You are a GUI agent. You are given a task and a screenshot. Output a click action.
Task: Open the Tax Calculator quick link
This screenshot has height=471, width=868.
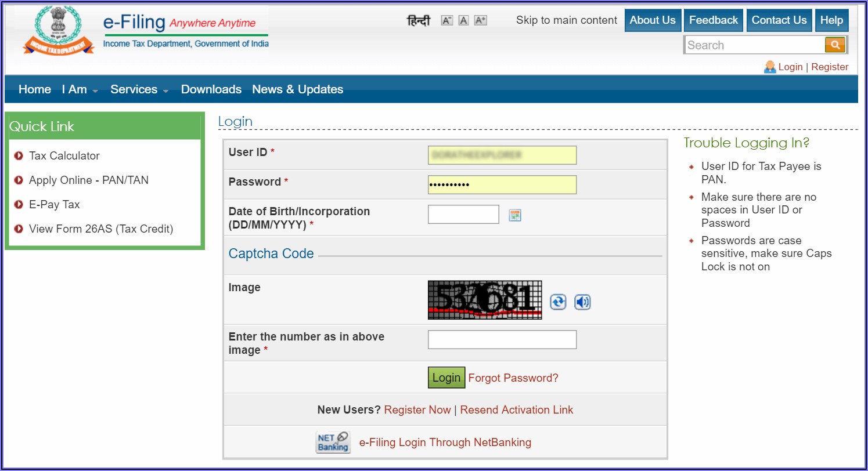[x=64, y=155]
